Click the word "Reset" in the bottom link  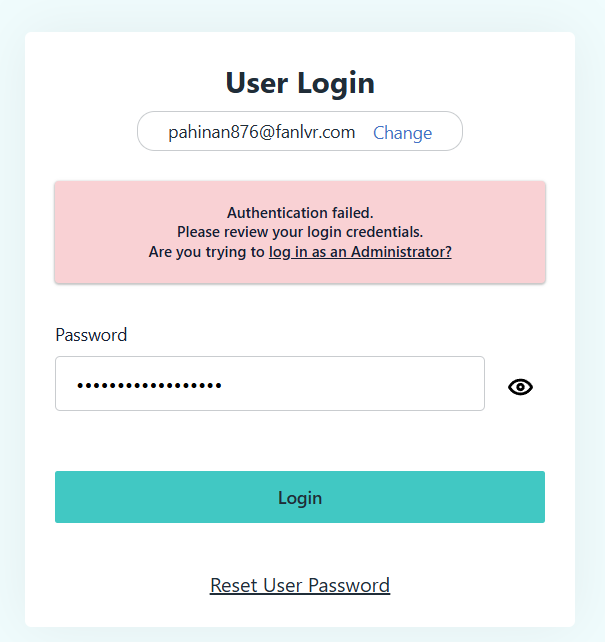pyautogui.click(x=234, y=585)
